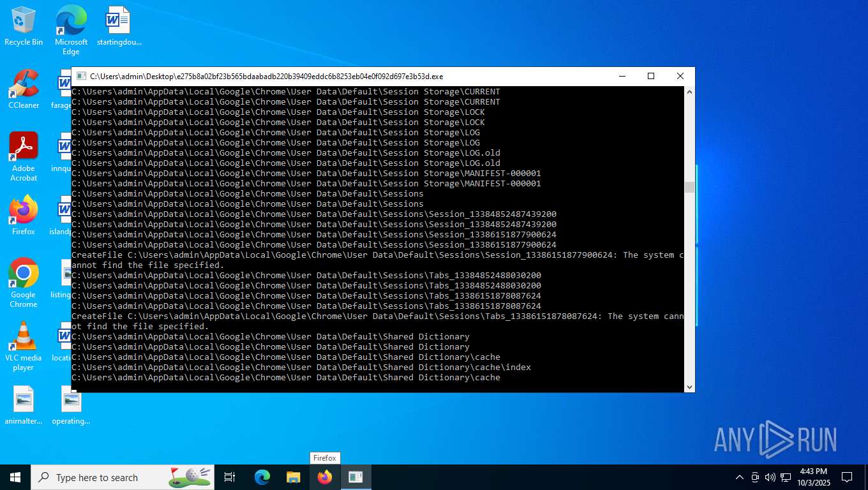Click the CreateFile Tabs_13386151878087624 error line
The image size is (868, 490).
click(378, 322)
